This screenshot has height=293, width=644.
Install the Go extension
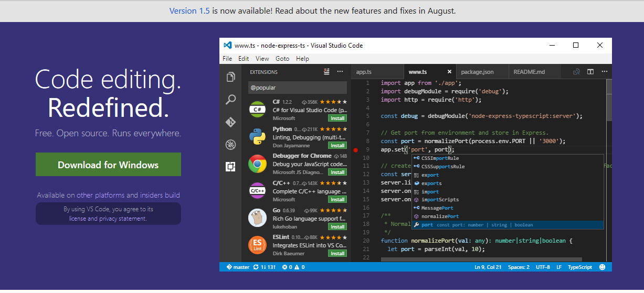click(337, 226)
